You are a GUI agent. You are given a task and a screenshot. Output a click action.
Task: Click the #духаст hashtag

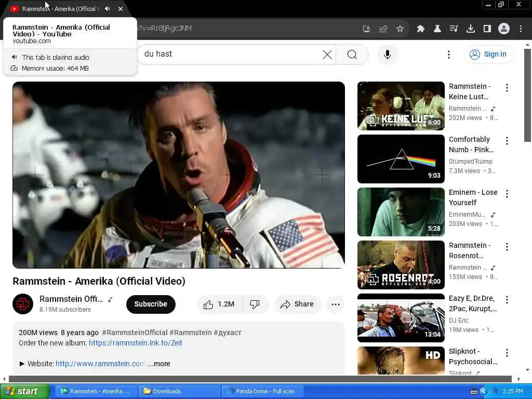click(x=228, y=332)
